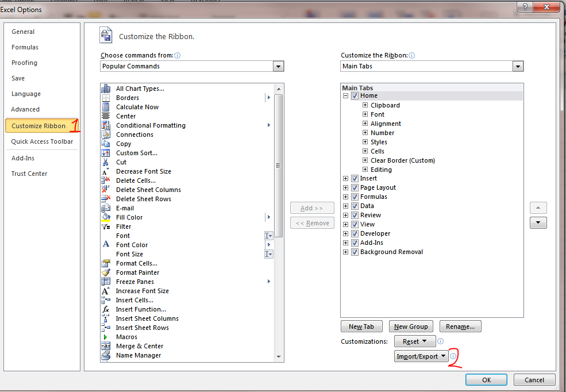This screenshot has height=392, width=566.
Task: Click the Delete Sheet Columns icon
Action: coord(105,190)
